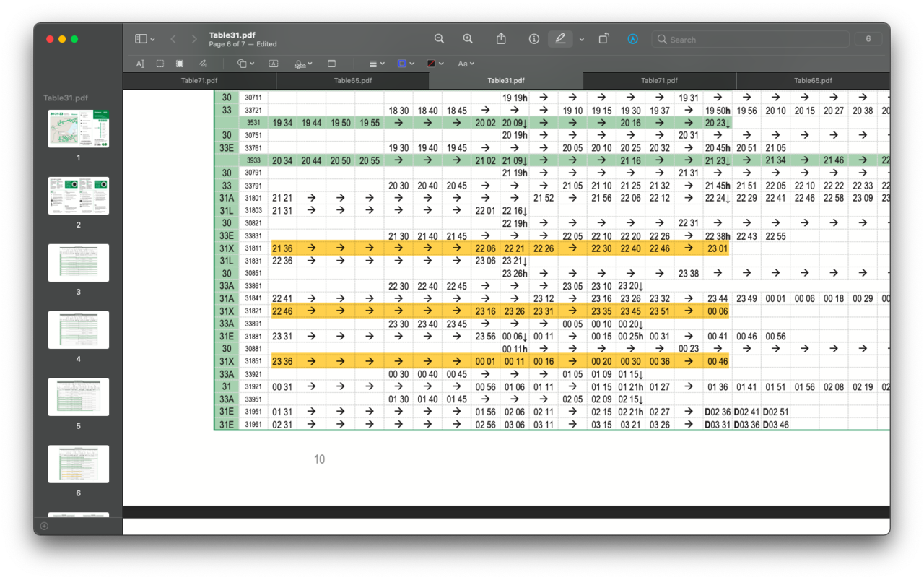Switch to the first Table71.pdf tab
The image size is (924, 580).
[199, 81]
